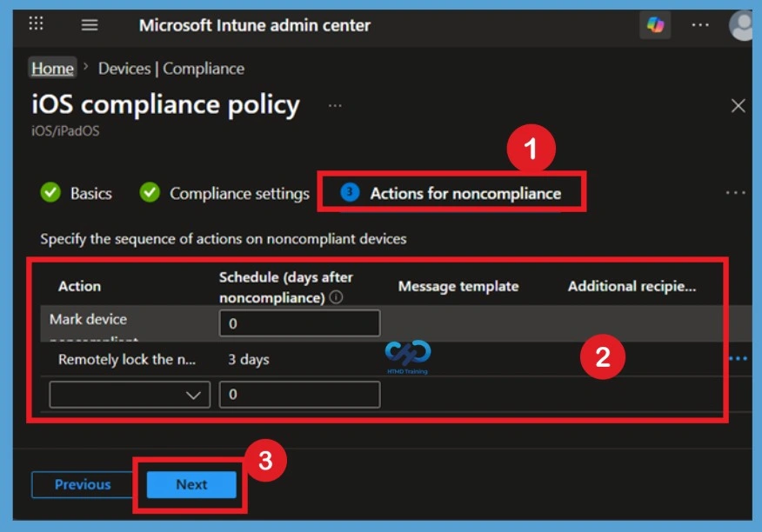Expand the new action dropdown
The width and height of the screenshot is (762, 532).
pos(130,395)
